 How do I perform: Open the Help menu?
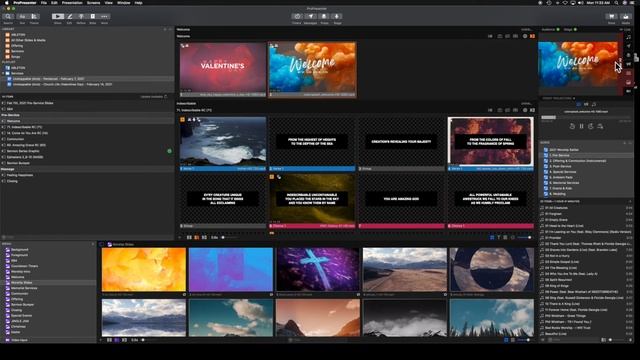pyautogui.click(x=139, y=2)
